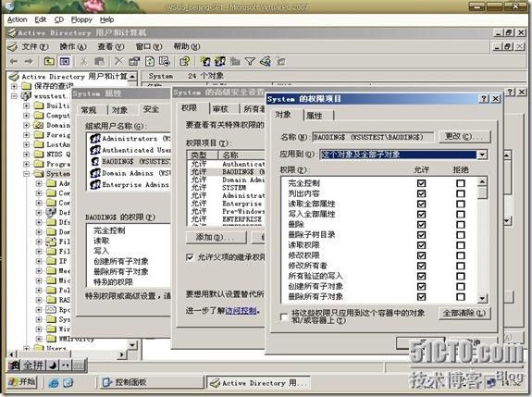Expand the NTDS Quotas tree node

27,154
